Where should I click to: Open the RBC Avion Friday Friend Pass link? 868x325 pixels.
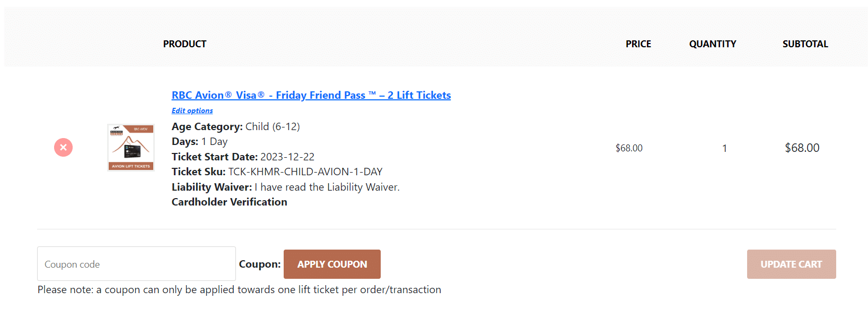pyautogui.click(x=311, y=95)
